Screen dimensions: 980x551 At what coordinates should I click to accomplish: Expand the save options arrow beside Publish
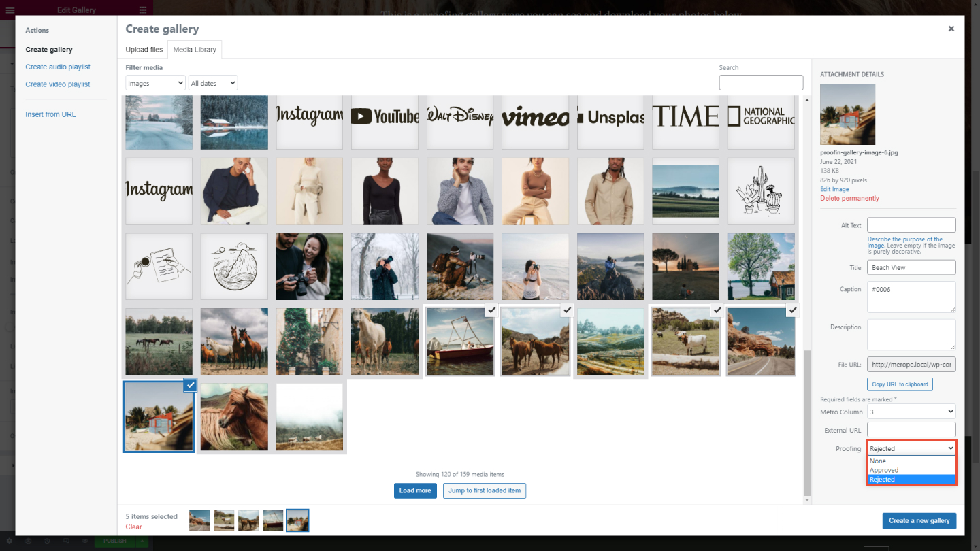click(x=142, y=541)
